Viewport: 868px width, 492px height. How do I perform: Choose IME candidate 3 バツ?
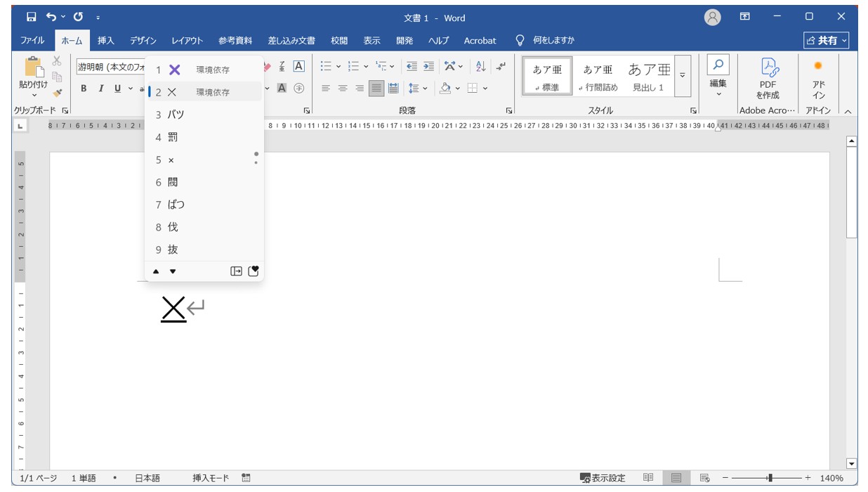click(204, 115)
